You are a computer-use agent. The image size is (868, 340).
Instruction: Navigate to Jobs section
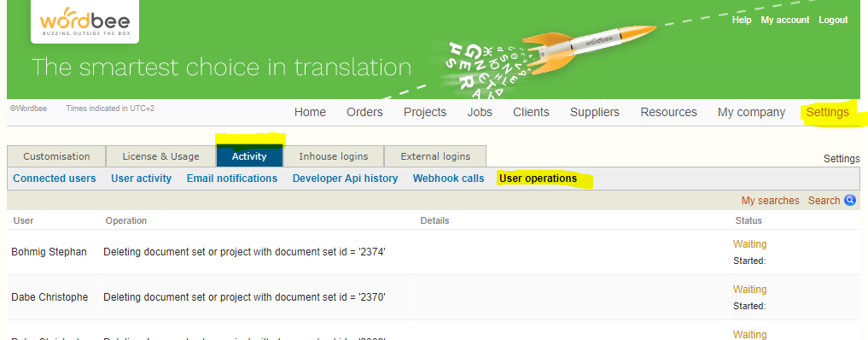coord(480,113)
